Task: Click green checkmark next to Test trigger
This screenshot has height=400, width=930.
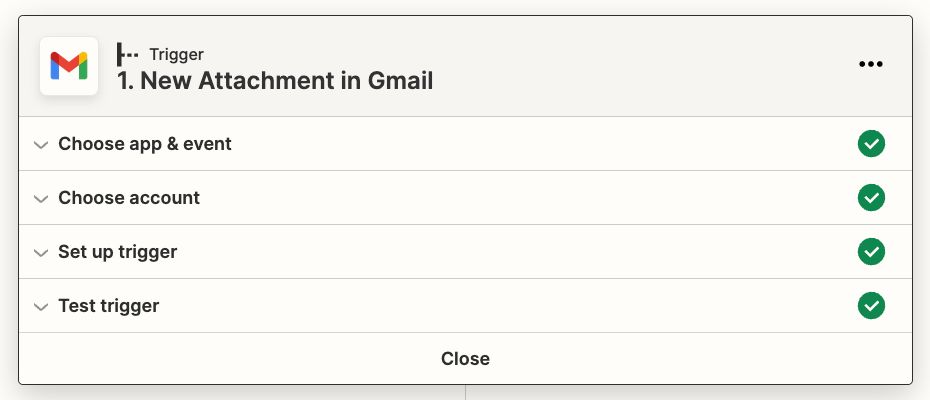Action: (871, 306)
